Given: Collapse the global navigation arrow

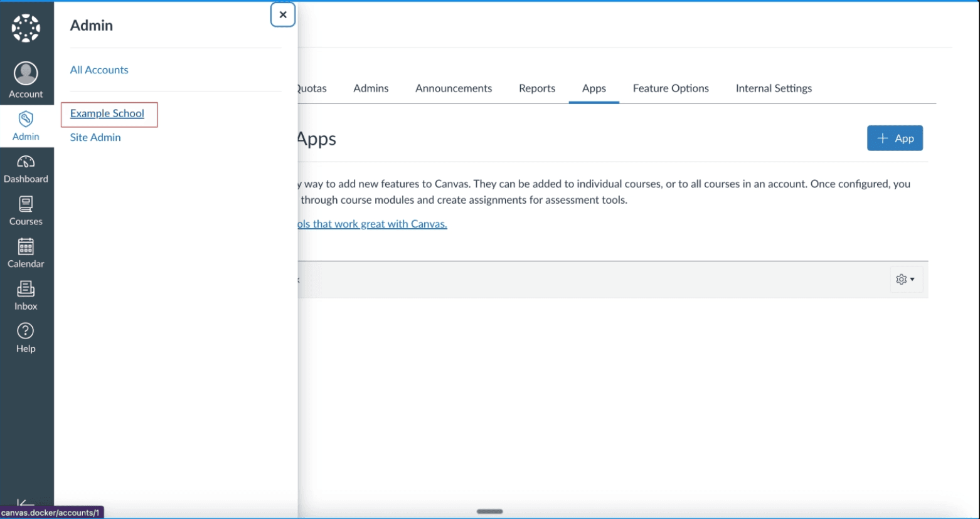Looking at the screenshot, I should 26,503.
